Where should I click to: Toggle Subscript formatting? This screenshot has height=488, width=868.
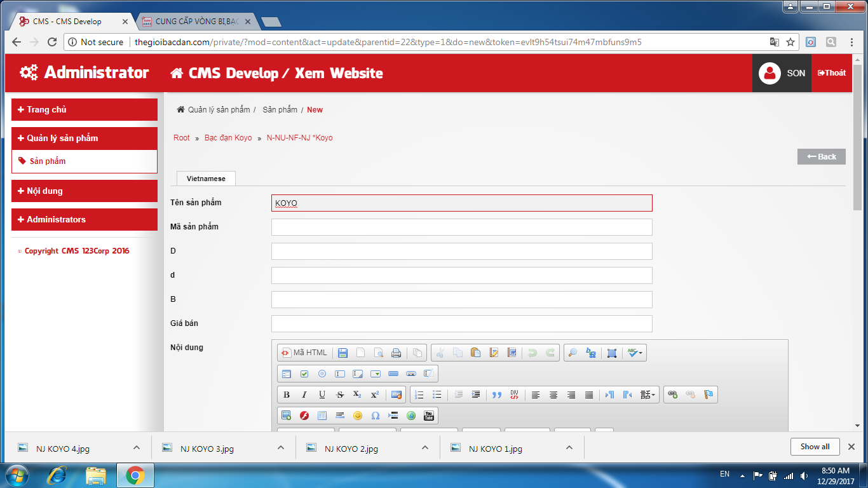358,395
